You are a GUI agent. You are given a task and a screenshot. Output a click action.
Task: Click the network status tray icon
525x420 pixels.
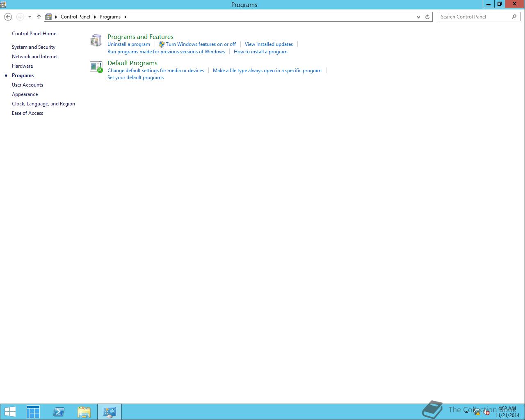[x=477, y=412]
